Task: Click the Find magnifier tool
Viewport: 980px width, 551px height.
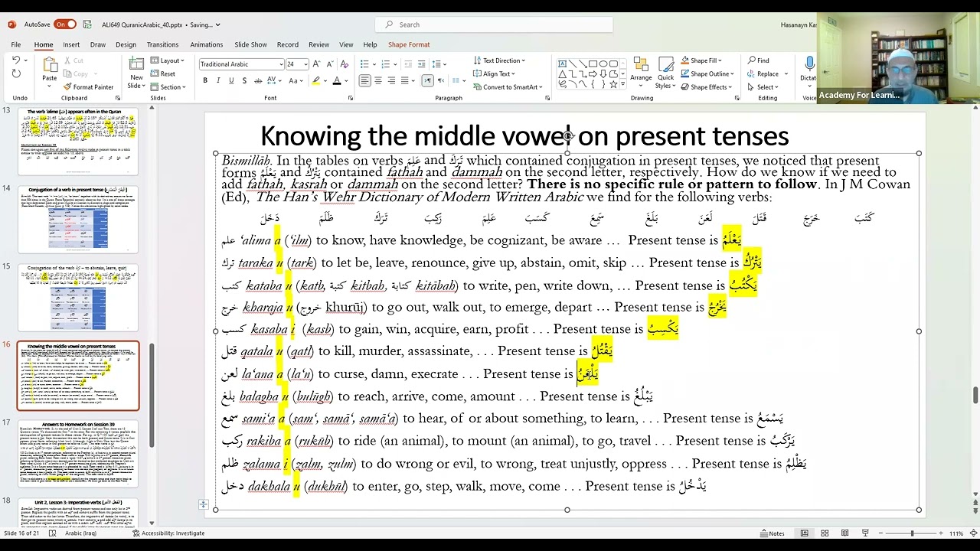Action: point(759,60)
